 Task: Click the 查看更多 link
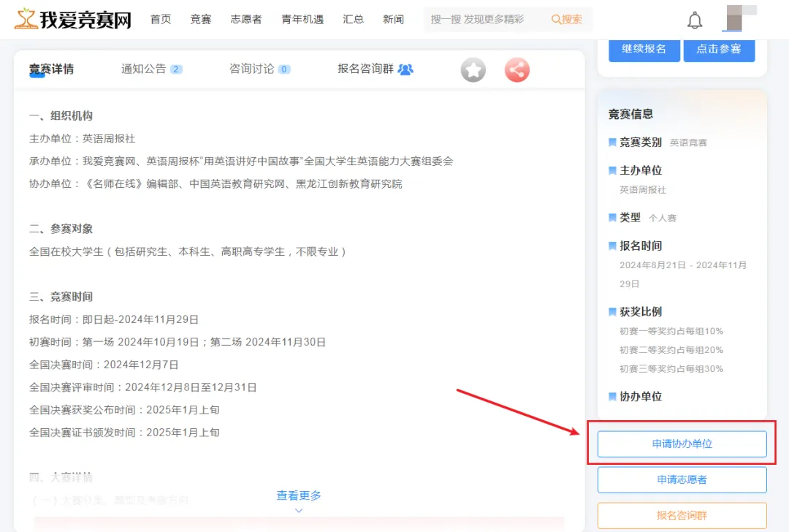click(299, 495)
